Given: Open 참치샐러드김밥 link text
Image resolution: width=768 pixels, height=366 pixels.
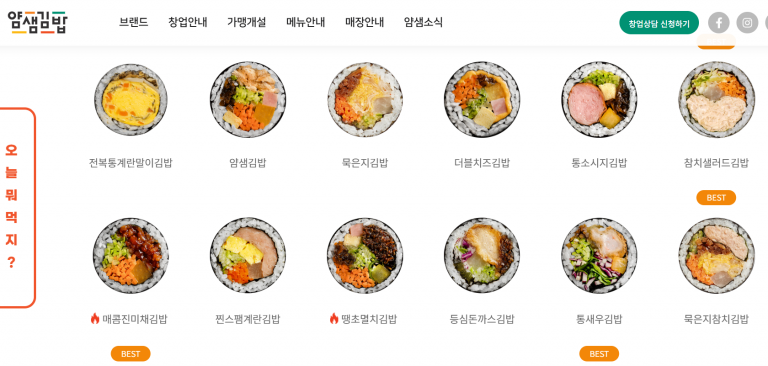Looking at the screenshot, I should (x=716, y=163).
